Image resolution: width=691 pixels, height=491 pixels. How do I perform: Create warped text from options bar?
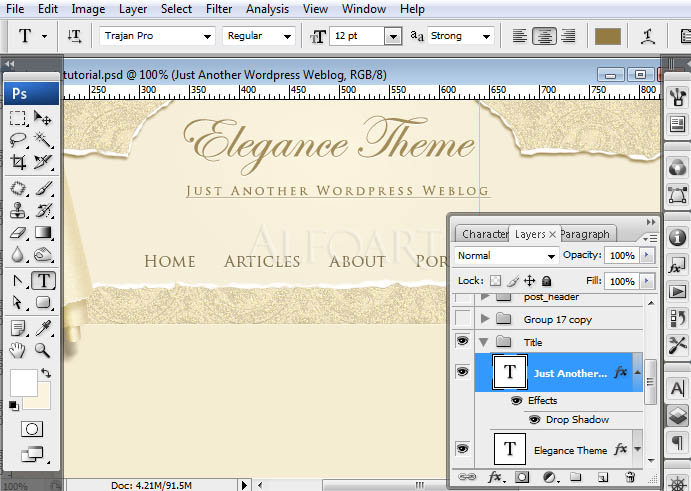click(647, 36)
